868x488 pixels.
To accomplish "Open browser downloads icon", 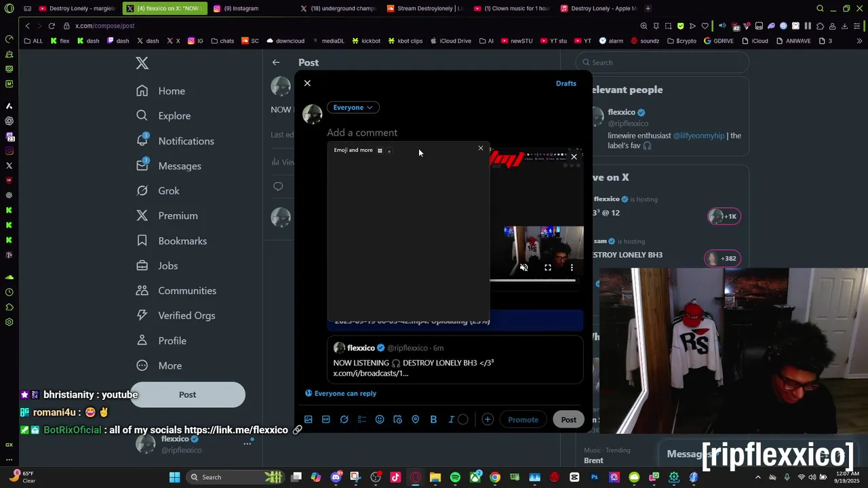I will (844, 26).
